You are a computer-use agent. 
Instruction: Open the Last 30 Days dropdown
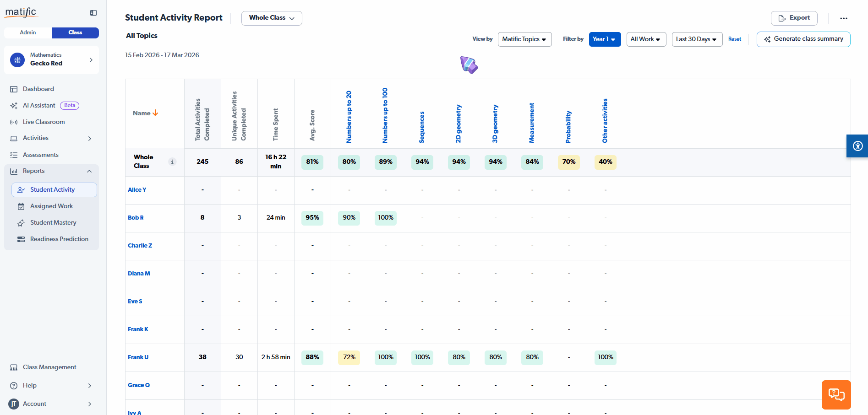(x=696, y=39)
